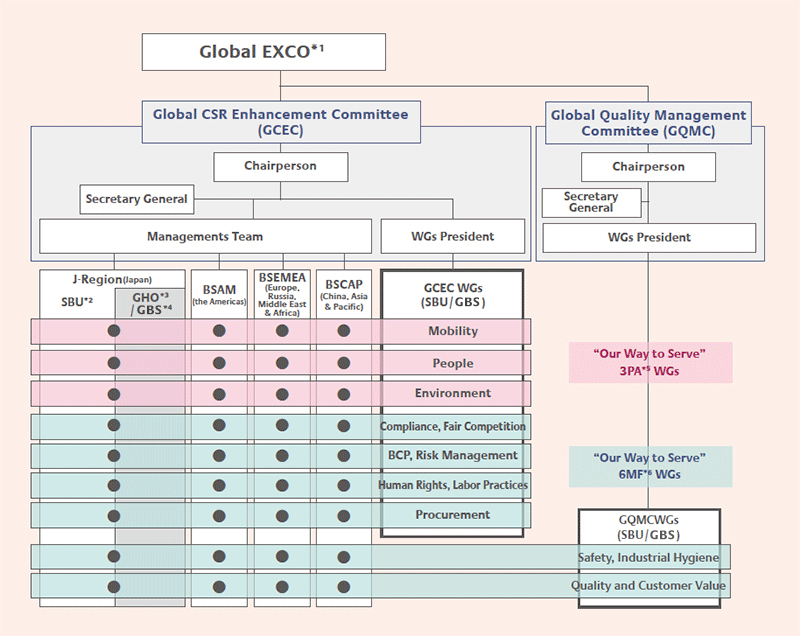Click the Safety, Industrial Hygiene dot in BSCAP
Screen dimensions: 800x636
tap(344, 556)
